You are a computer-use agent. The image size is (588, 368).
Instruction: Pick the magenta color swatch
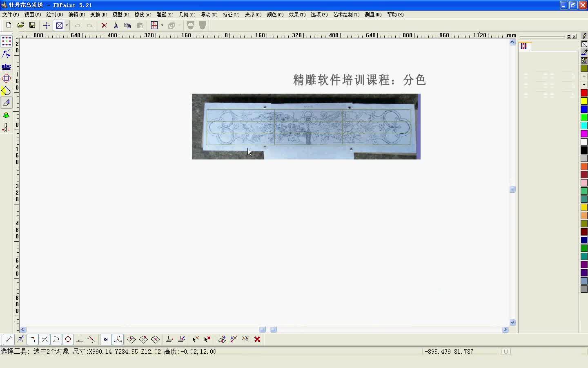pos(584,134)
